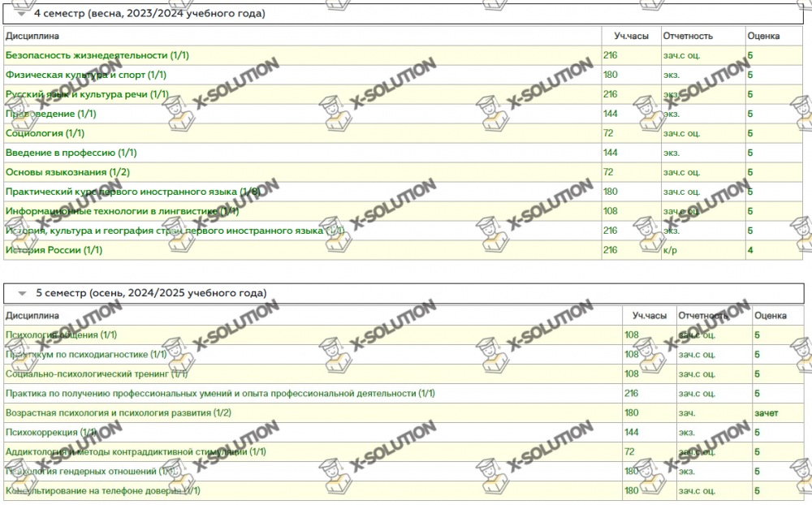Select 72 hours in Аддиктология row

(x=629, y=451)
